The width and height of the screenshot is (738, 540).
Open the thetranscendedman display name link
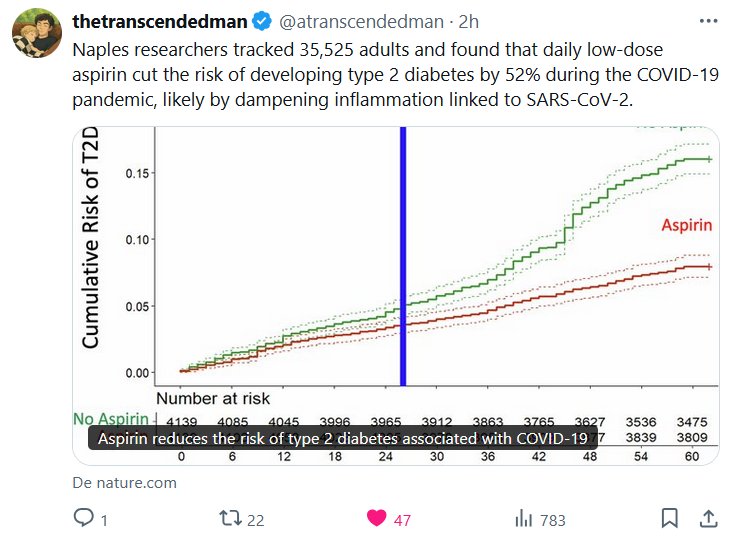tap(160, 21)
